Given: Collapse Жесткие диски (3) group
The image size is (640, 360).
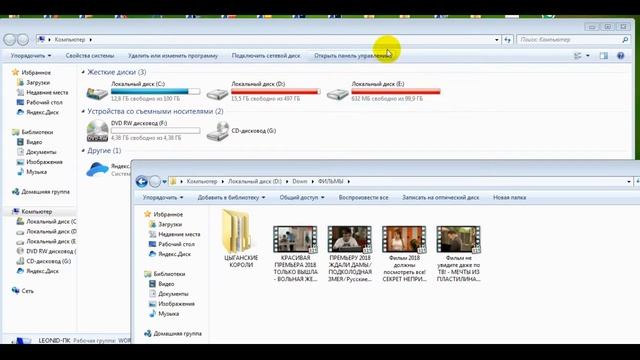Looking at the screenshot, I should tap(83, 72).
